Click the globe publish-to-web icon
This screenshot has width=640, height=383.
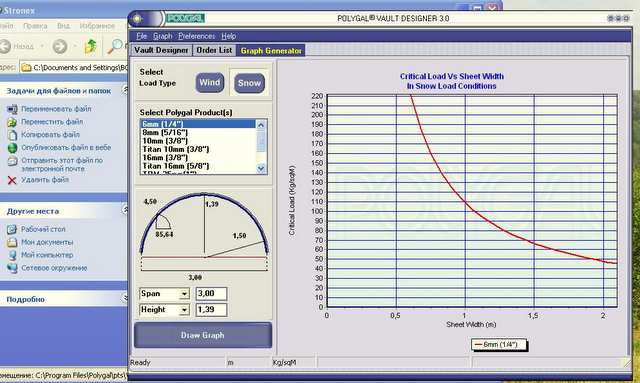(12, 148)
